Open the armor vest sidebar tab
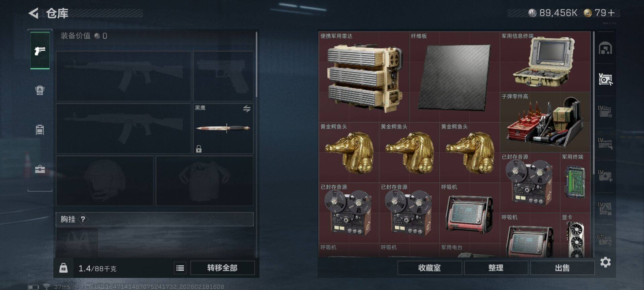Screen dimensions: 644x290 pos(40,90)
